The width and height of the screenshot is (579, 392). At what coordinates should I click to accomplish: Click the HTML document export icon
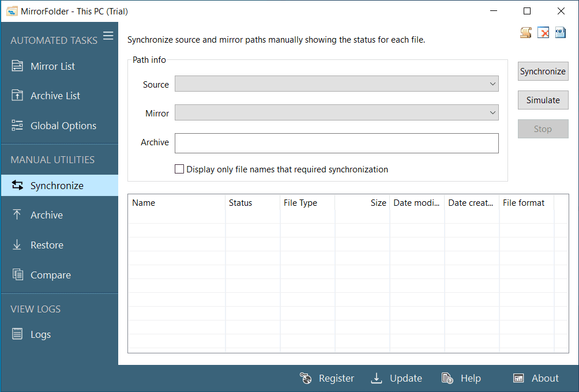[x=561, y=33]
